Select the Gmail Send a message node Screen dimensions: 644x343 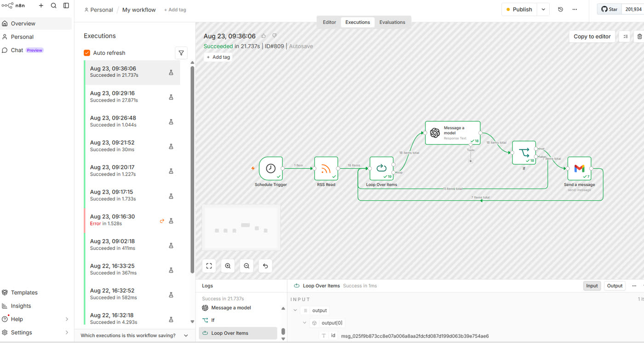[579, 168]
